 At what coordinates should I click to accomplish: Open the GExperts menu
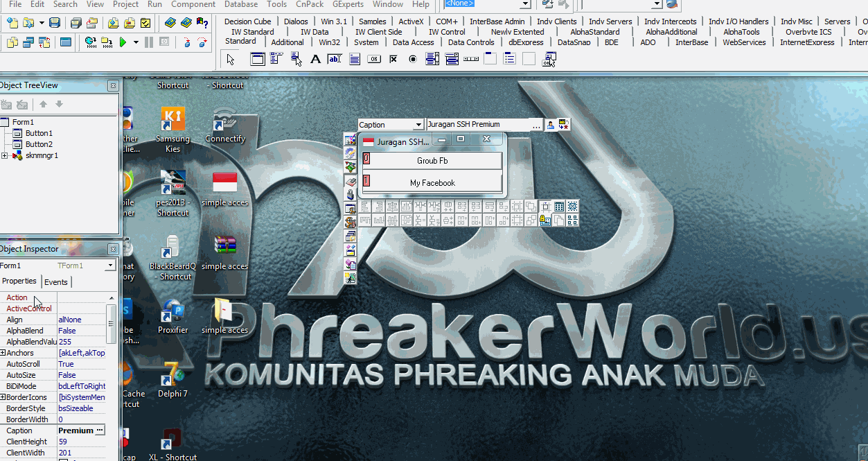348,4
